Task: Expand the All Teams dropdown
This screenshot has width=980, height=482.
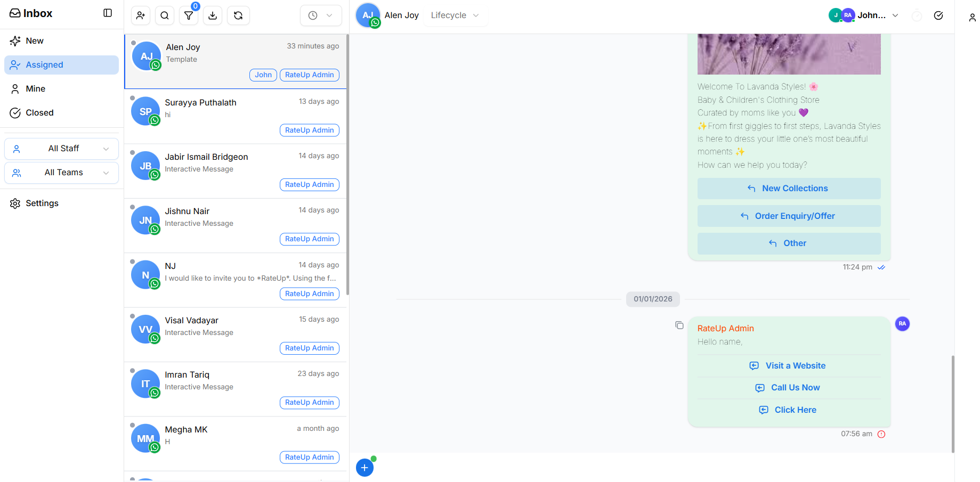Action: 62,173
